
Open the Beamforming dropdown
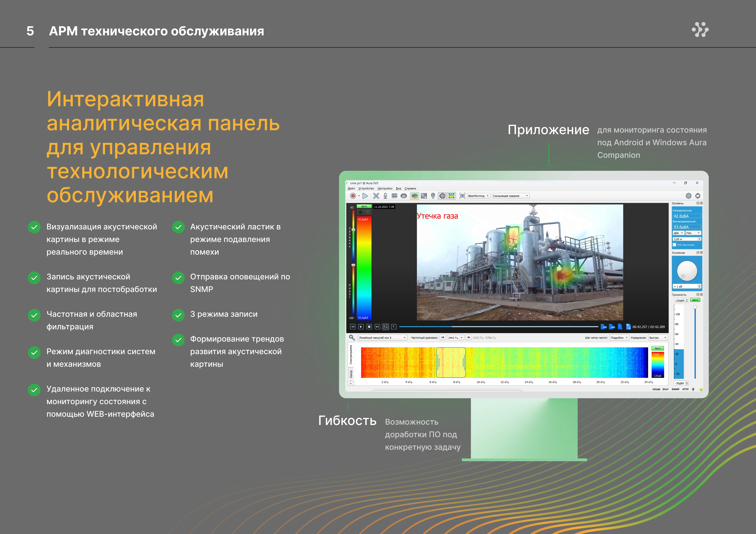point(478,196)
